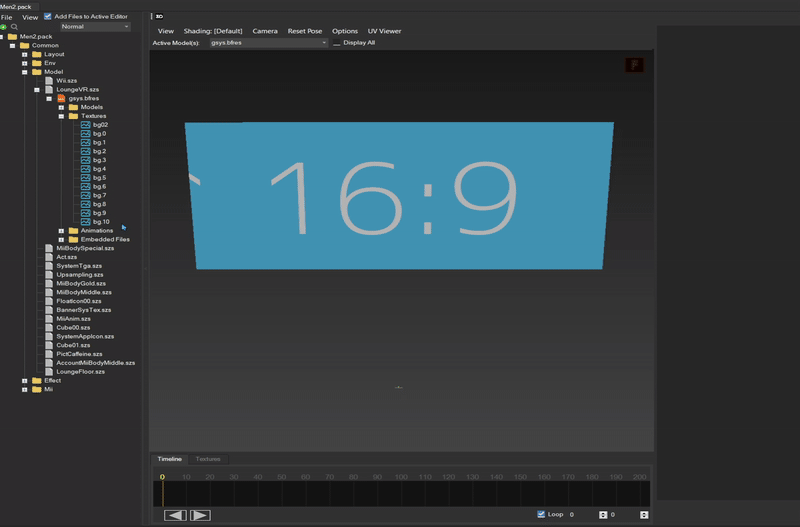
Task: Open the Shading: [Default] menu
Action: [212, 31]
